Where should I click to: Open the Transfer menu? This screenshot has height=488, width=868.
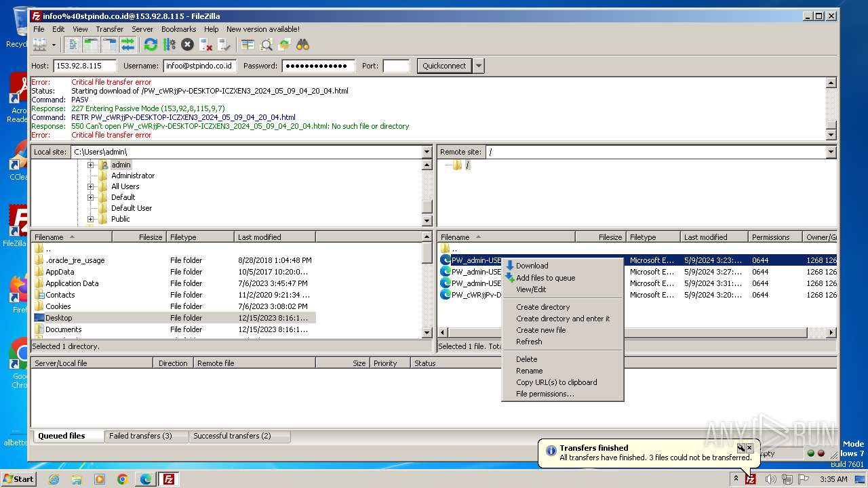109,29
